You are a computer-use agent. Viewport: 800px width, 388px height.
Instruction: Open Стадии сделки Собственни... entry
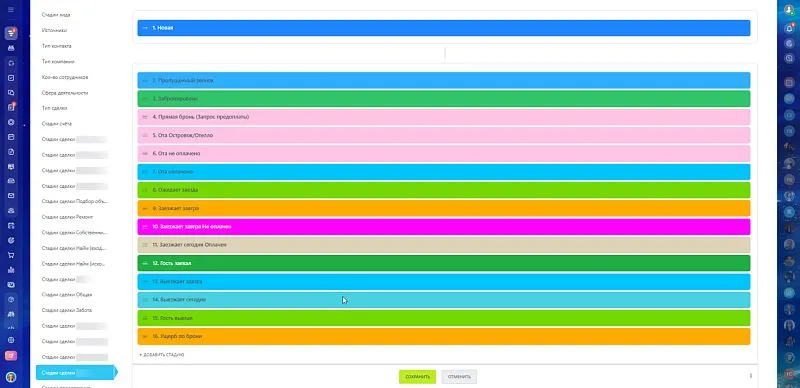click(74, 232)
